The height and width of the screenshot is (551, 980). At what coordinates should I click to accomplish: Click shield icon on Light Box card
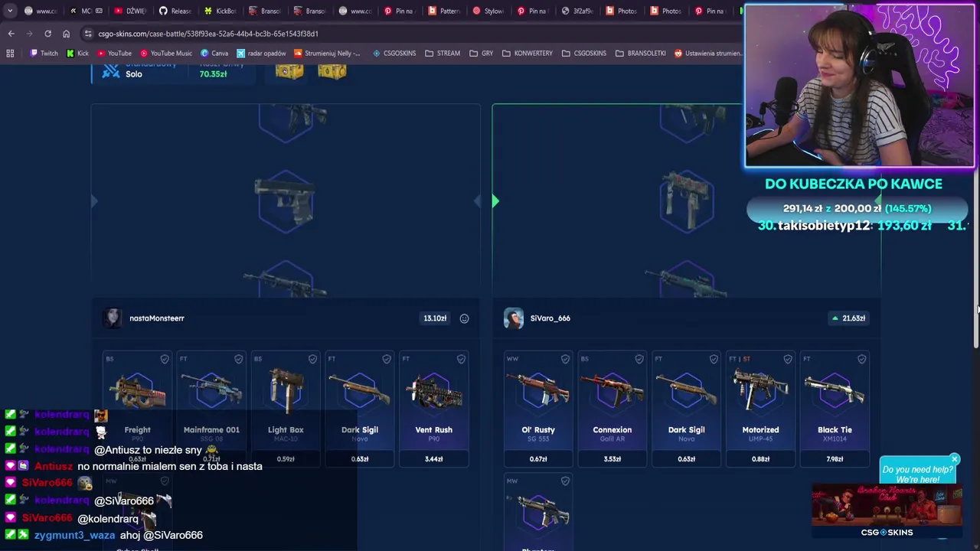point(312,359)
